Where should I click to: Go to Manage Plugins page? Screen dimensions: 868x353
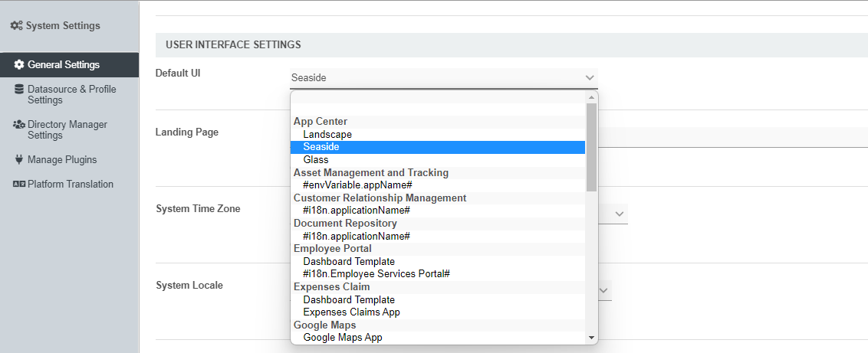point(62,160)
